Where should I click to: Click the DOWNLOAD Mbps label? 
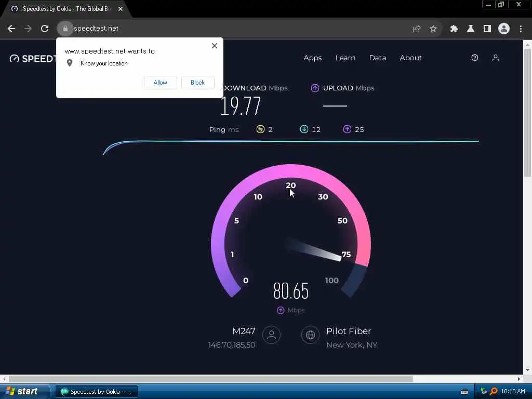click(x=255, y=88)
